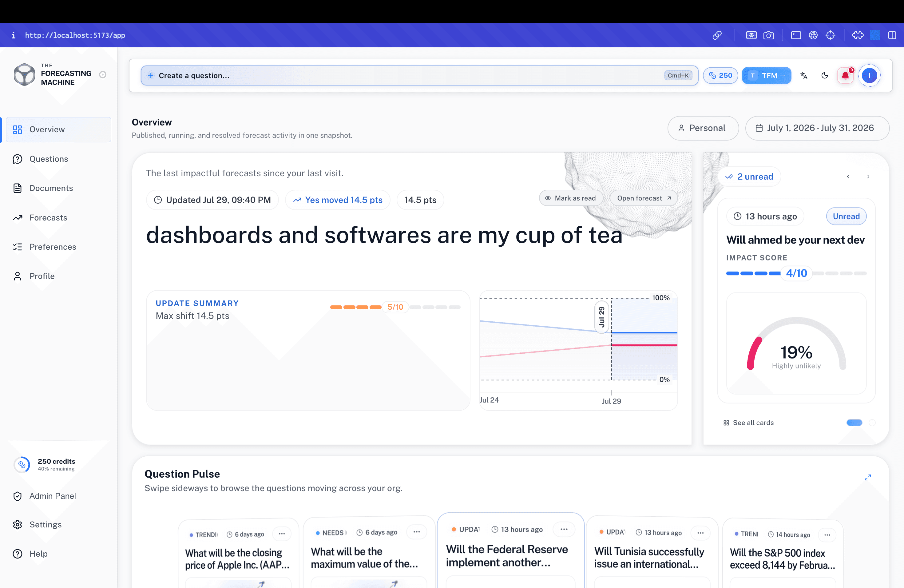904x588 pixels.
Task: Go to the next unread card chevron
Action: pos(868,177)
